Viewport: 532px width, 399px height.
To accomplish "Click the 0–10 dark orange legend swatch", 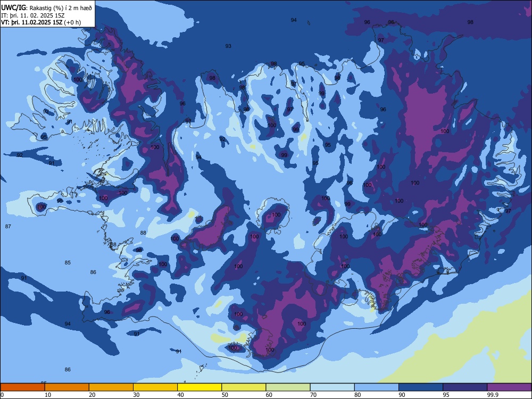I will pos(23,387).
